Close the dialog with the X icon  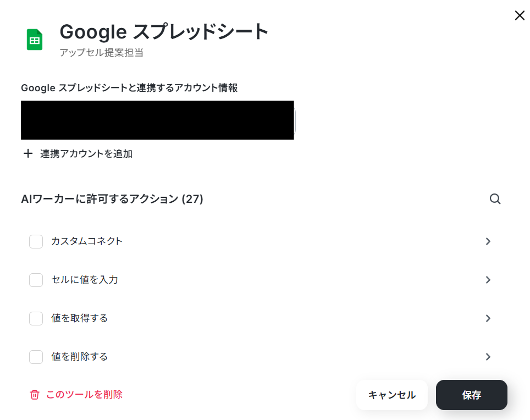click(x=520, y=15)
